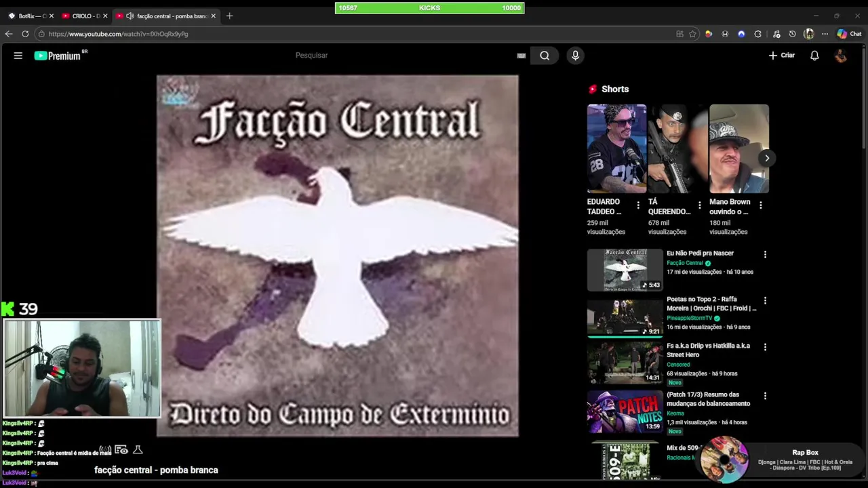
Task: Open more options for Poetas no Topo 2
Action: (x=765, y=300)
